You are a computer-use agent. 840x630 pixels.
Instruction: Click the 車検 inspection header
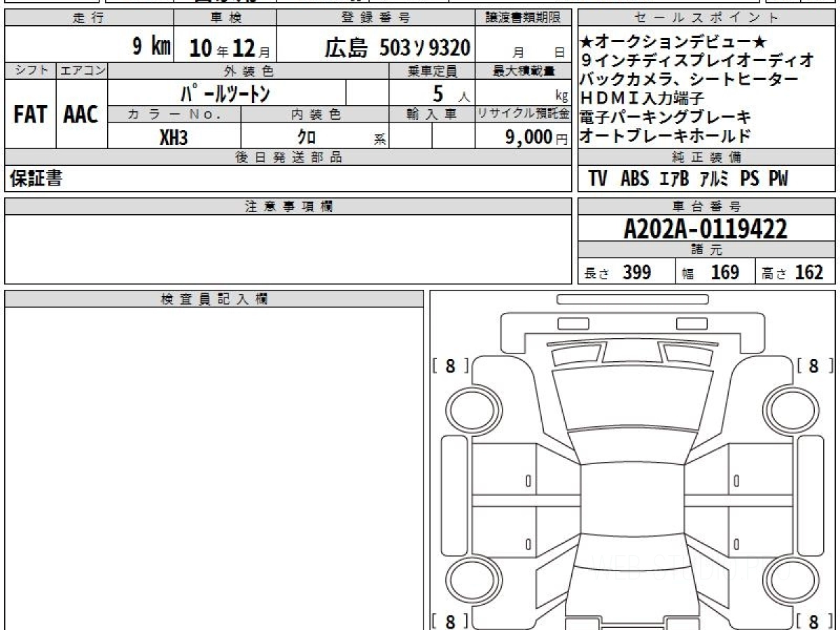(x=225, y=18)
